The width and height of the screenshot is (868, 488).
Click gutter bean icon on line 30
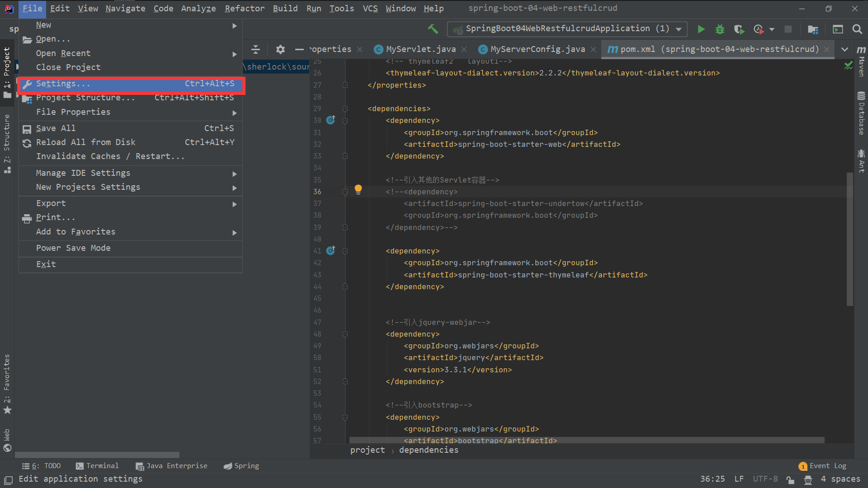tap(331, 120)
